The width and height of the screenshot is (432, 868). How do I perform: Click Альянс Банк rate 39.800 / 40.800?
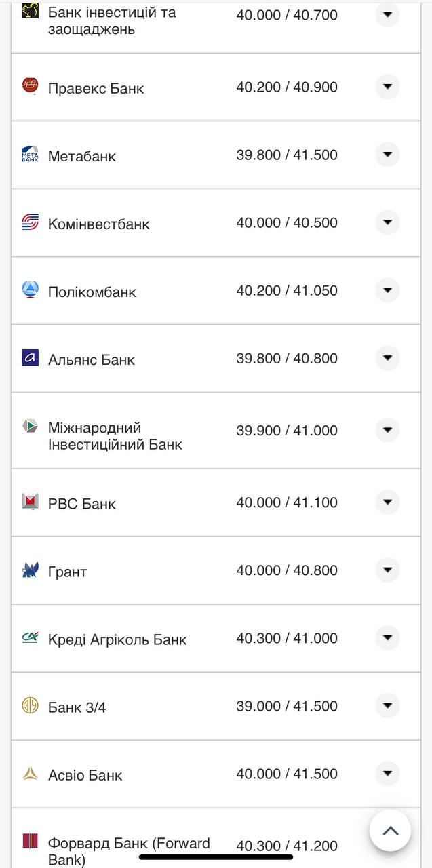pyautogui.click(x=287, y=358)
